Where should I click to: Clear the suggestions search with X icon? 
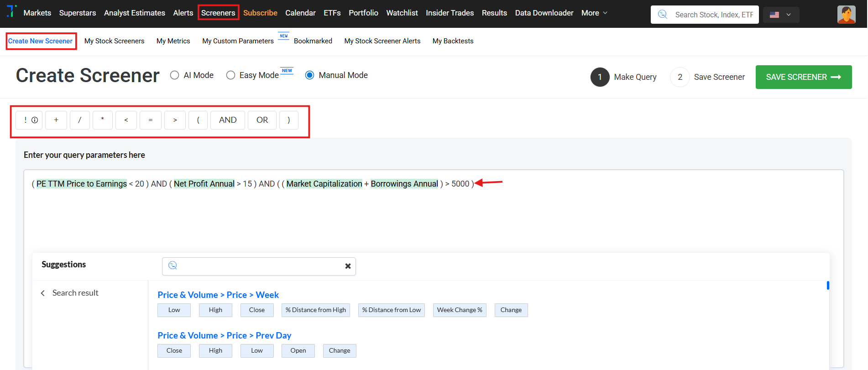[x=348, y=266]
